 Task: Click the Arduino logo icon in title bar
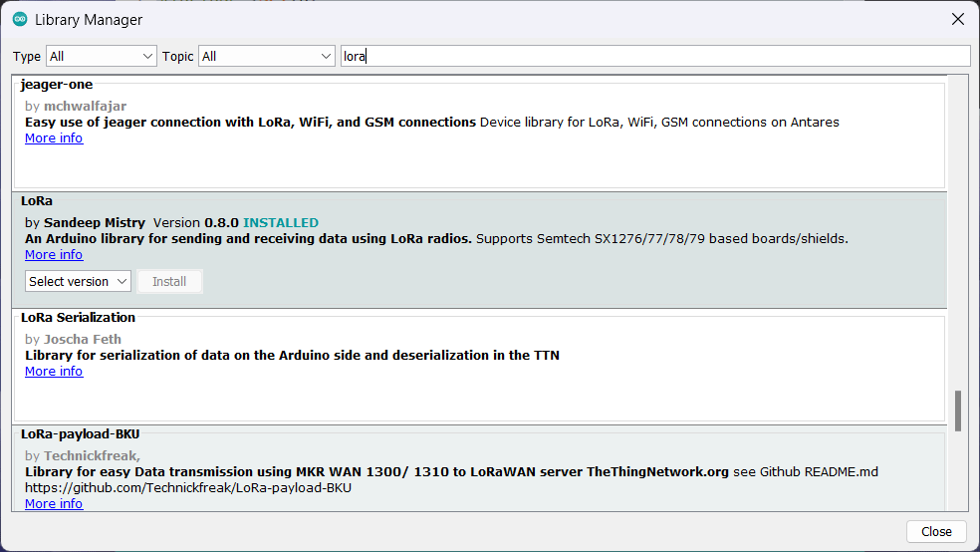(19, 19)
